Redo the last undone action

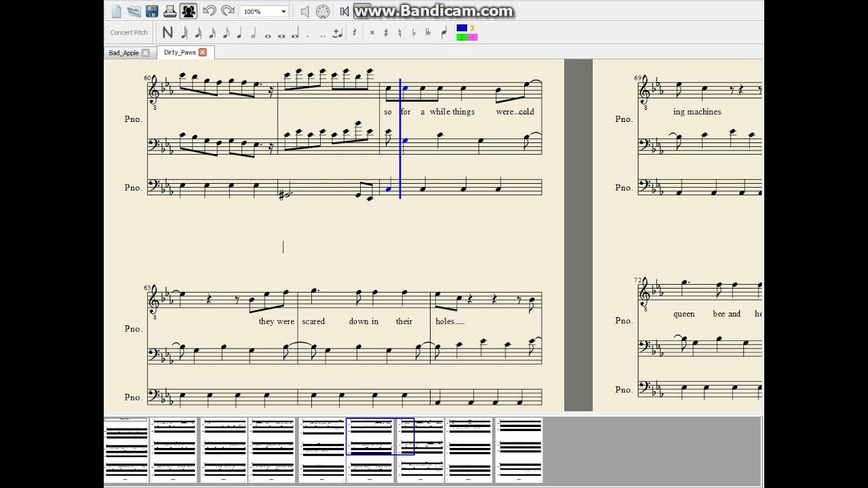(x=228, y=12)
